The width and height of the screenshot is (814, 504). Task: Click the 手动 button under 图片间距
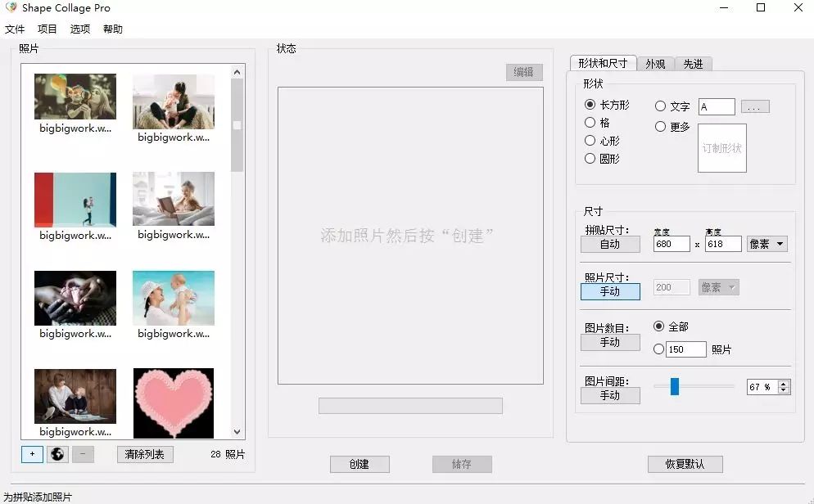point(610,396)
